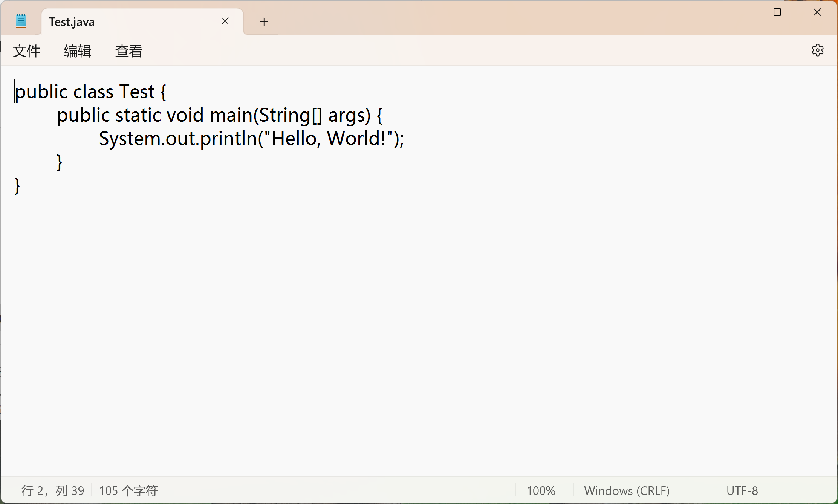Click on the word Test in class declaration
The width and height of the screenshot is (838, 504).
pos(137,92)
